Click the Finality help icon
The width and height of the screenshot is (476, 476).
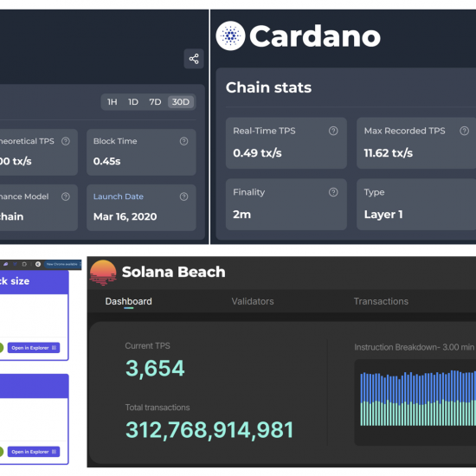[x=333, y=192]
